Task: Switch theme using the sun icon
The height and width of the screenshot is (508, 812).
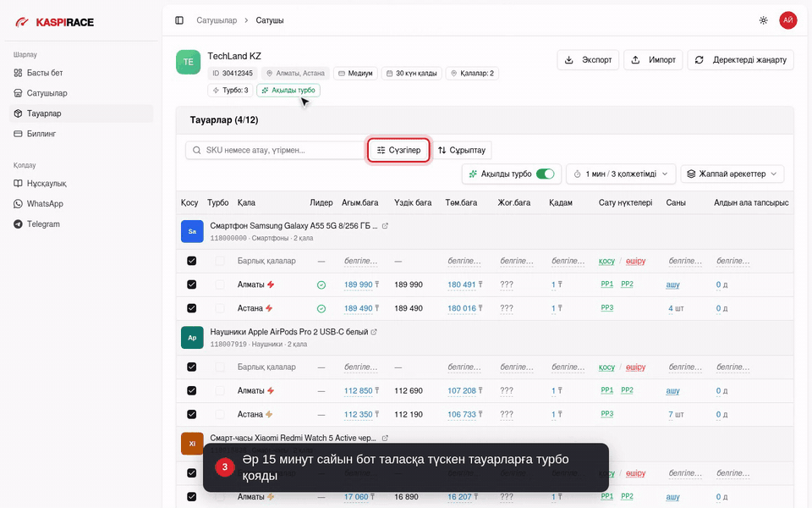Action: (x=763, y=20)
